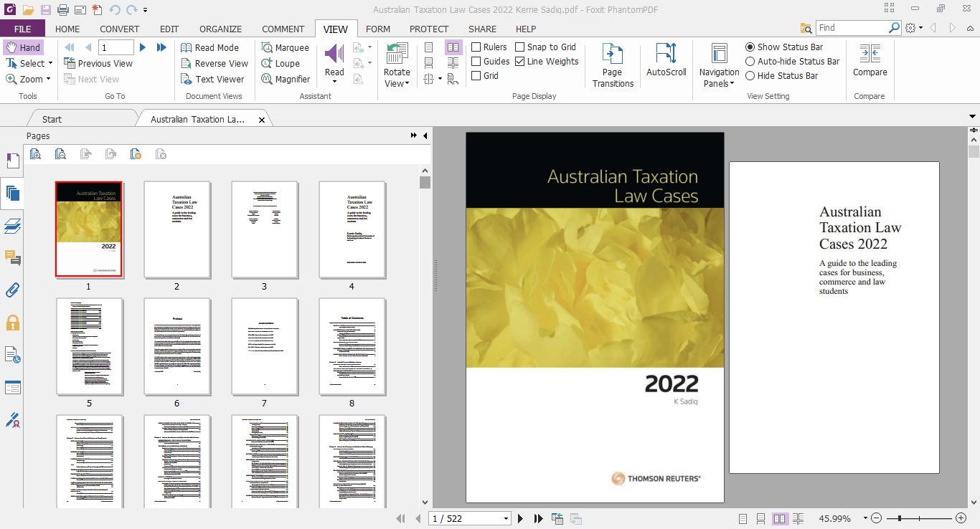Image resolution: width=980 pixels, height=529 pixels.
Task: Click the Find search field
Action: coord(852,28)
